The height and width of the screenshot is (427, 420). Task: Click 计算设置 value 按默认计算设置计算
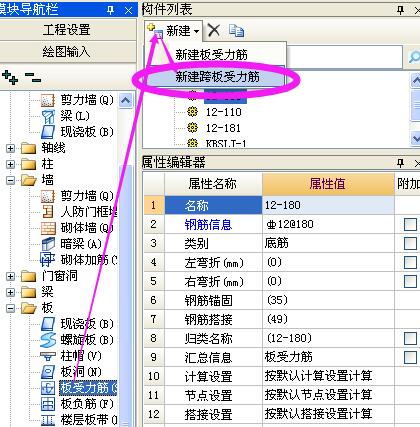point(328,376)
